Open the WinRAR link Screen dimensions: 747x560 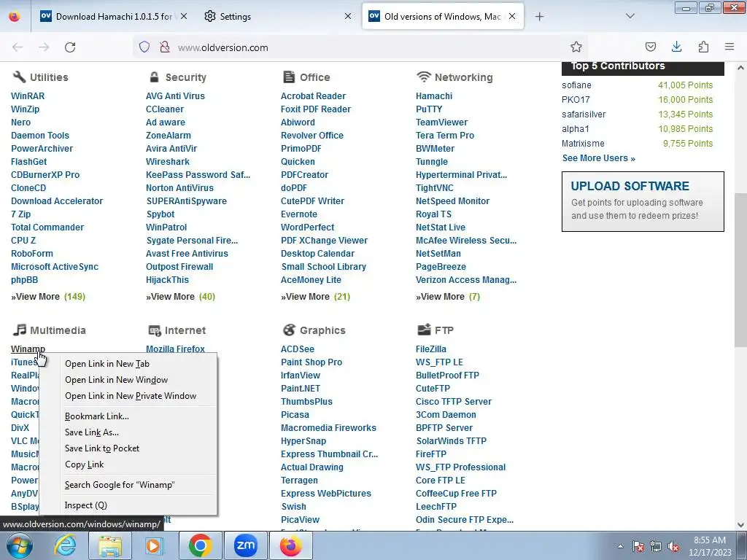pos(28,96)
